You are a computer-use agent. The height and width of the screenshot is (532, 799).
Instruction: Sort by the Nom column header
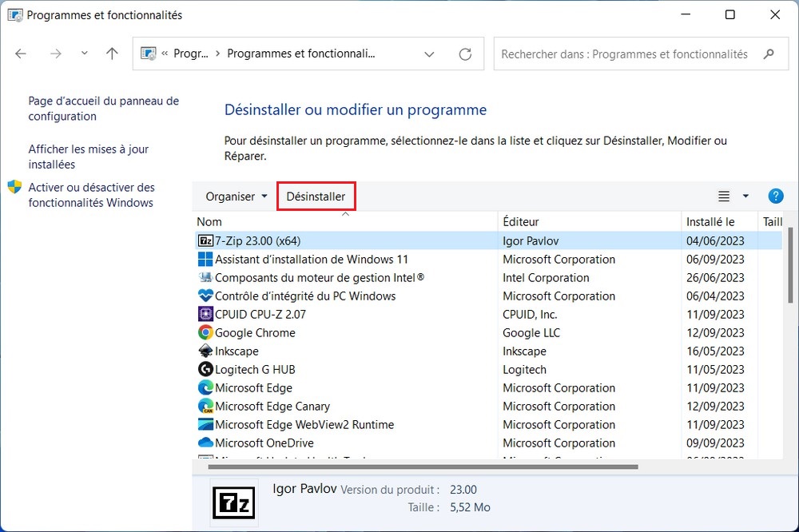click(x=346, y=222)
